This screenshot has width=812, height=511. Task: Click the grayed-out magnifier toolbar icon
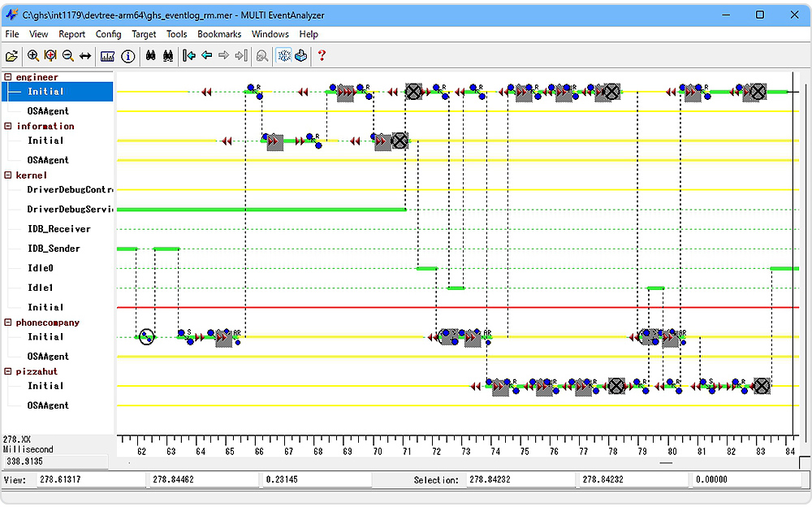click(x=262, y=56)
